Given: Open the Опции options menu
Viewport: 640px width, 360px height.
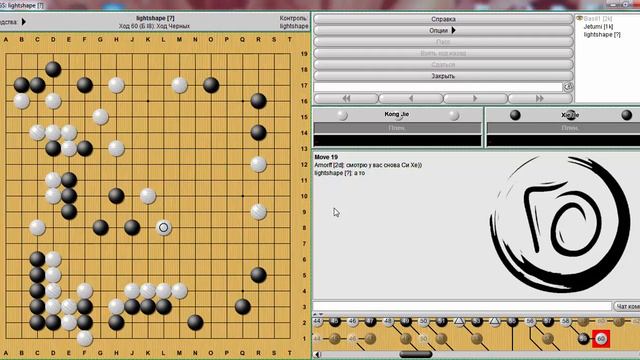Looking at the screenshot, I should click(443, 31).
